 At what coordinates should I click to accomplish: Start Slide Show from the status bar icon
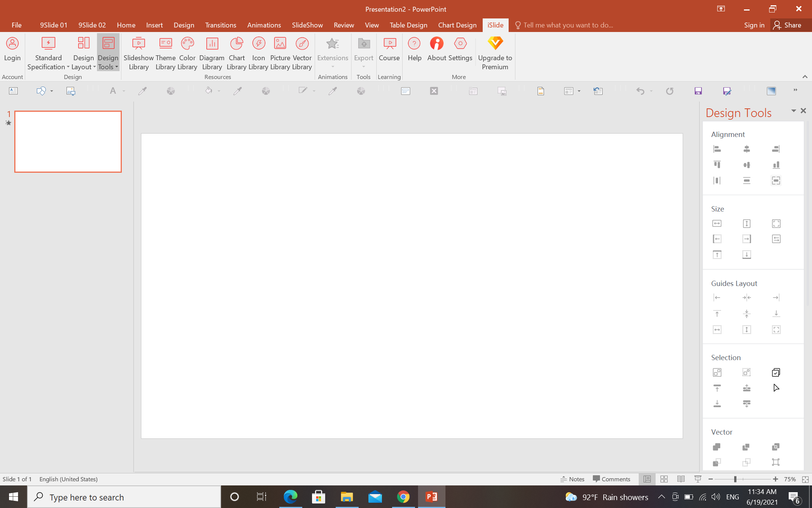click(698, 479)
